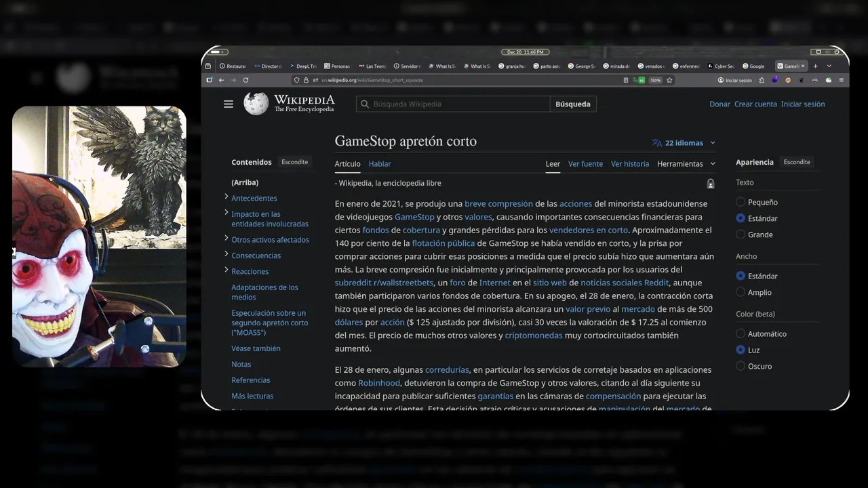The image size is (868, 488).
Task: Expand Otros activos afectados section
Action: pyautogui.click(x=226, y=239)
